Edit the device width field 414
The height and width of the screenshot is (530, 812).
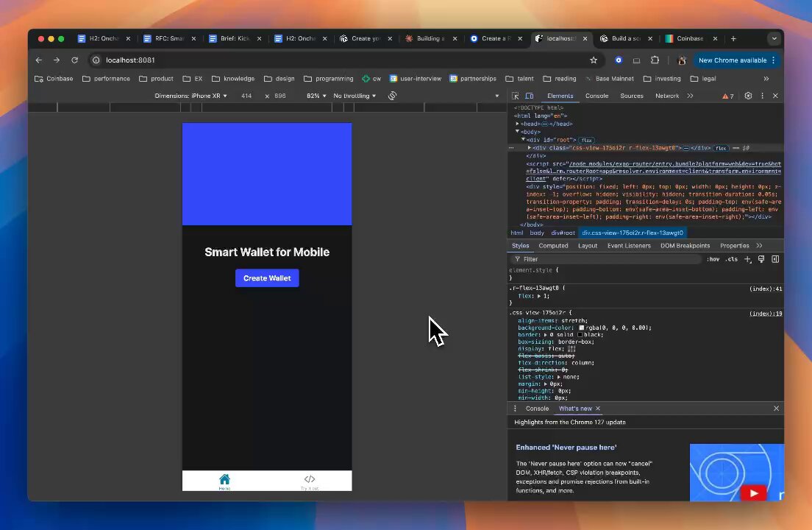pos(246,96)
